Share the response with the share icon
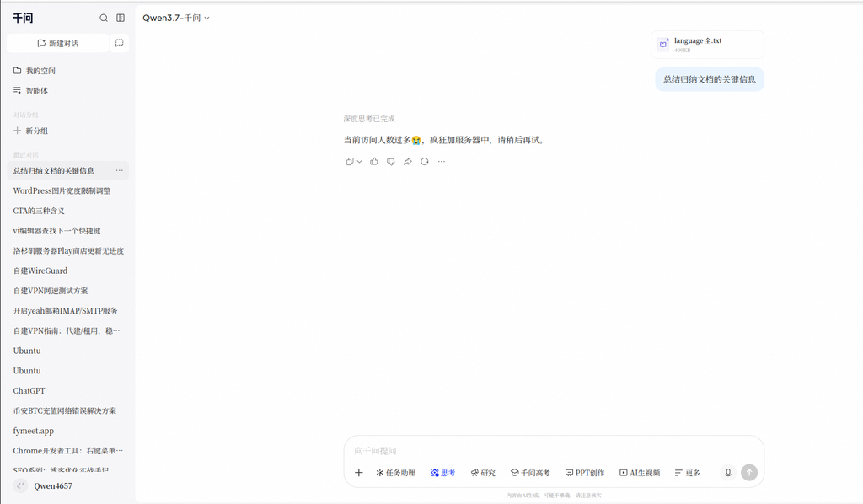The height and width of the screenshot is (504, 863). [408, 162]
